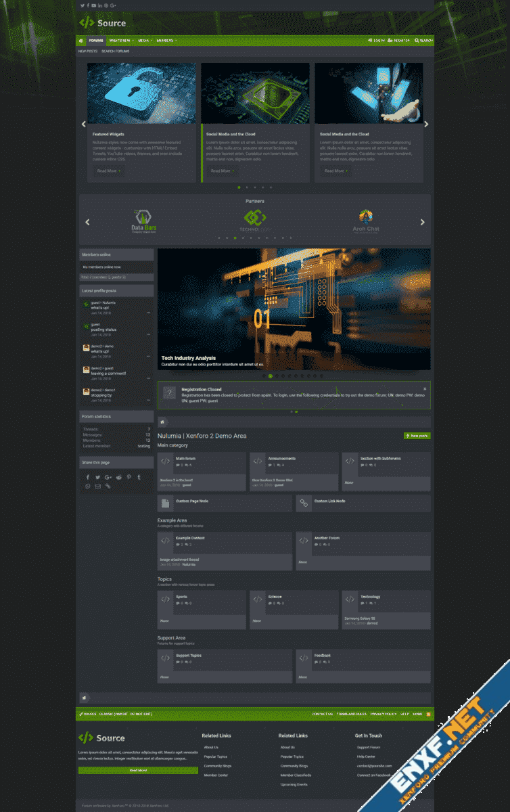Click the New posts button
The width and height of the screenshot is (510, 812).
(417, 436)
